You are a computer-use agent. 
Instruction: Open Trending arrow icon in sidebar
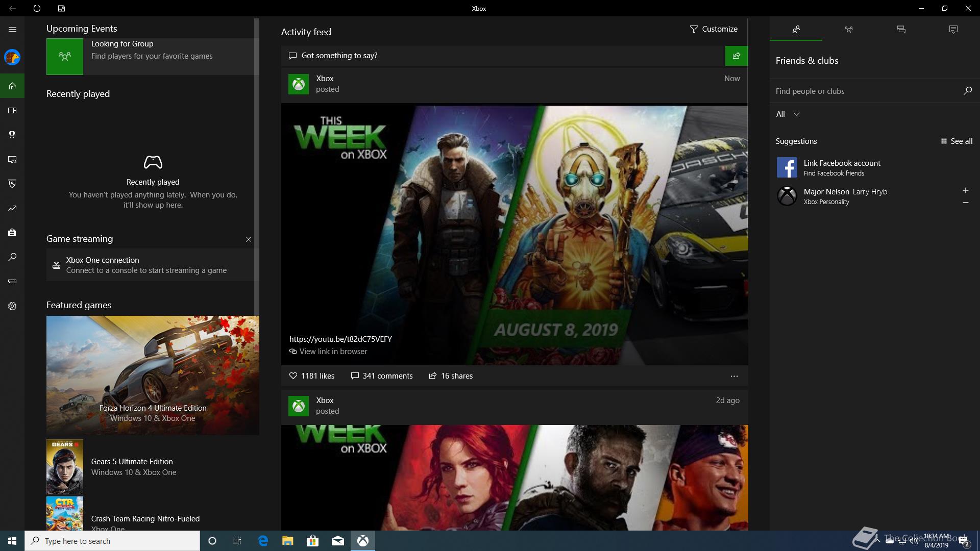click(x=12, y=208)
